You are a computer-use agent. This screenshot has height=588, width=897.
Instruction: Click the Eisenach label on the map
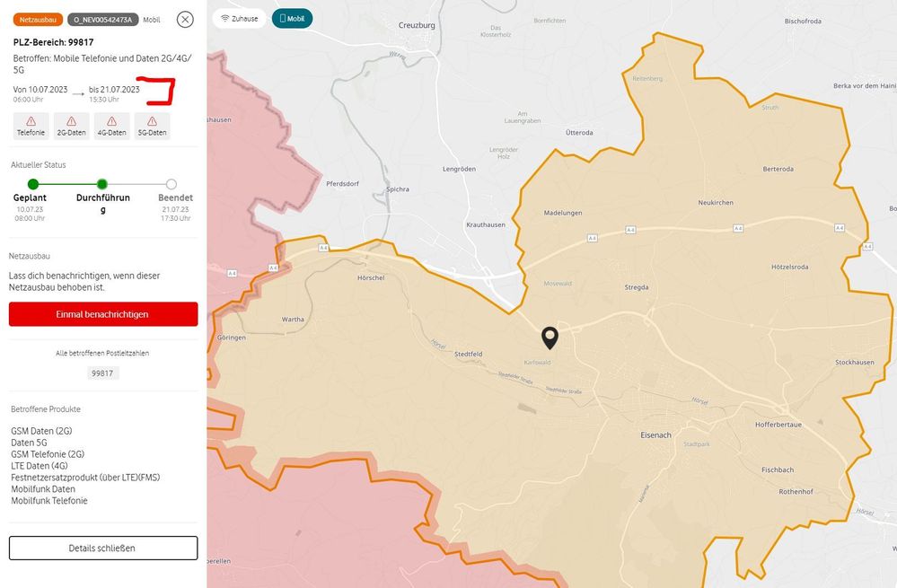[x=655, y=434]
